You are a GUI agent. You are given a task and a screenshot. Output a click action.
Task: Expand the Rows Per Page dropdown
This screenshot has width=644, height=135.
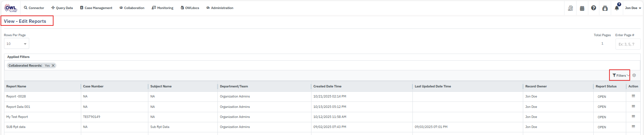(x=16, y=44)
